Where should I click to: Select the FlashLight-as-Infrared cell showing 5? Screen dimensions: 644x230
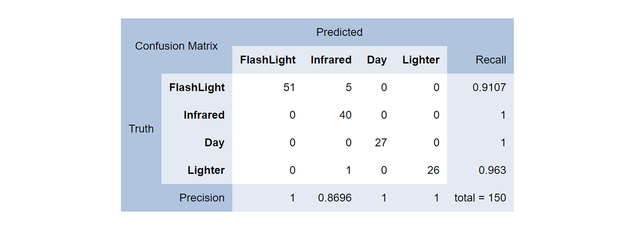[x=348, y=88]
